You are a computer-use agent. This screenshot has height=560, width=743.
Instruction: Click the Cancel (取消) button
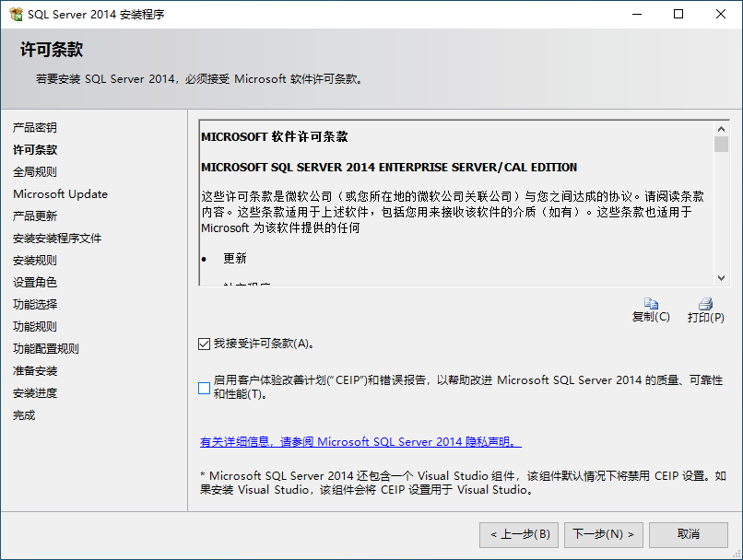coord(688,534)
